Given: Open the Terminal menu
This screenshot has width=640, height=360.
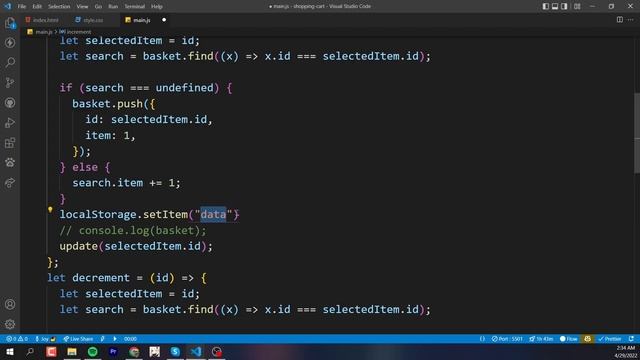Looking at the screenshot, I should click(x=134, y=7).
